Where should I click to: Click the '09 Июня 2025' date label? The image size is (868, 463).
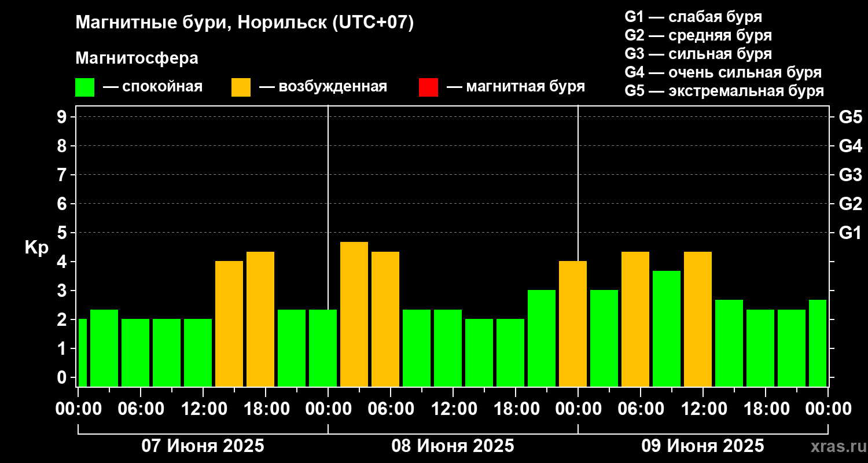703,446
